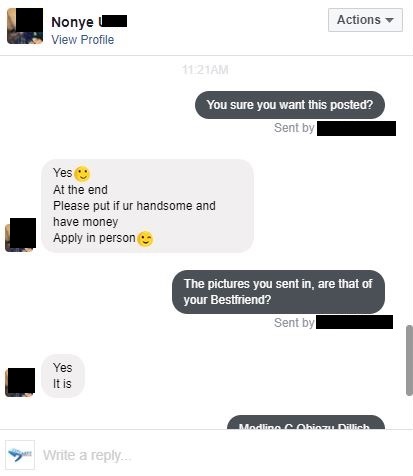This screenshot has width=413, height=476.
Task: Click Sent by label under Bestfriend message
Action: [x=294, y=323]
